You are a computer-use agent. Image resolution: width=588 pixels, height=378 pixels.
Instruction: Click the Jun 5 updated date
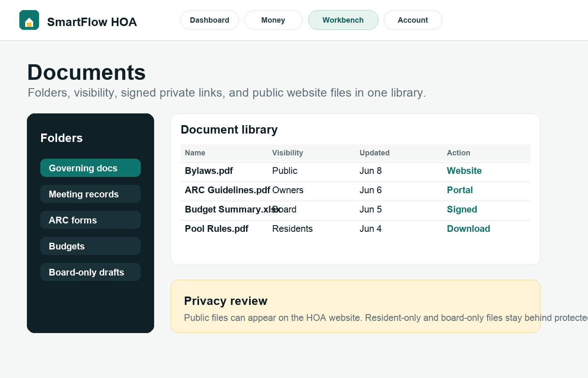[x=370, y=210]
